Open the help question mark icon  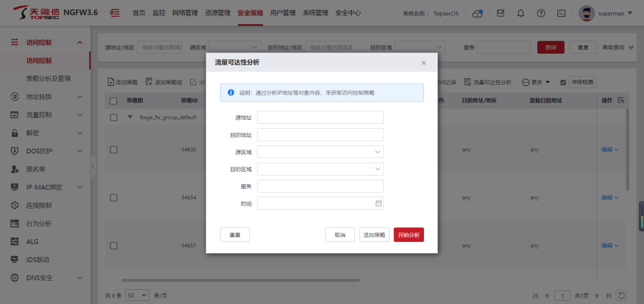click(541, 13)
